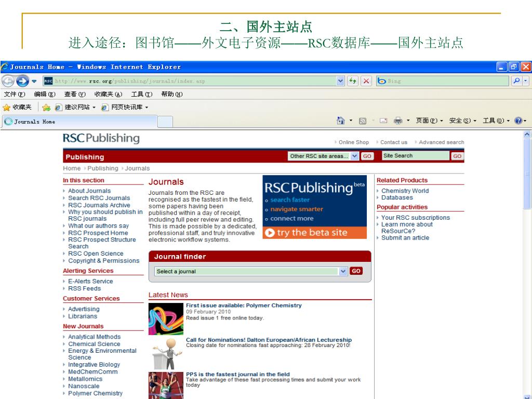Click the address bar URL field
Viewport: 532px width, 399px height.
tap(190, 81)
